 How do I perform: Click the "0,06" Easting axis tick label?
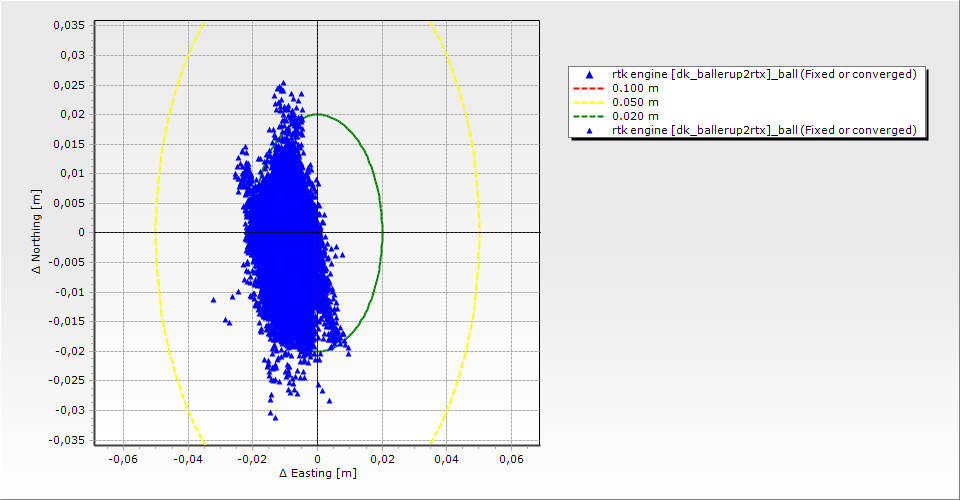pyautogui.click(x=511, y=459)
